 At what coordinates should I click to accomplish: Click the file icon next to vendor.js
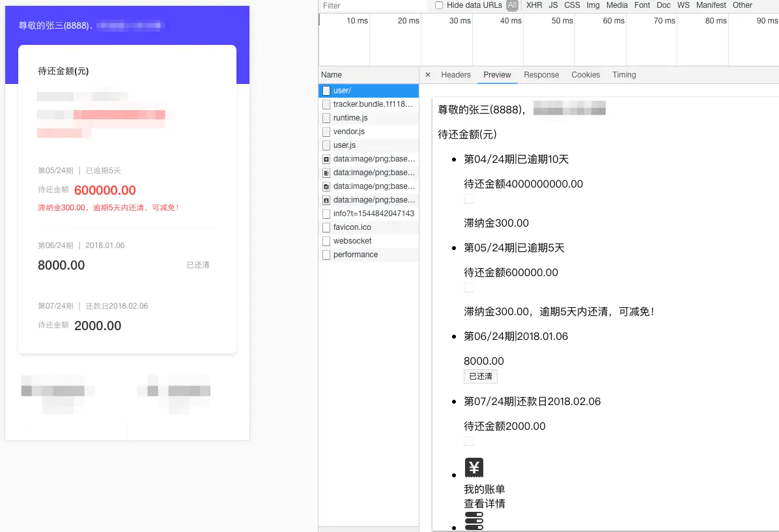pos(326,132)
